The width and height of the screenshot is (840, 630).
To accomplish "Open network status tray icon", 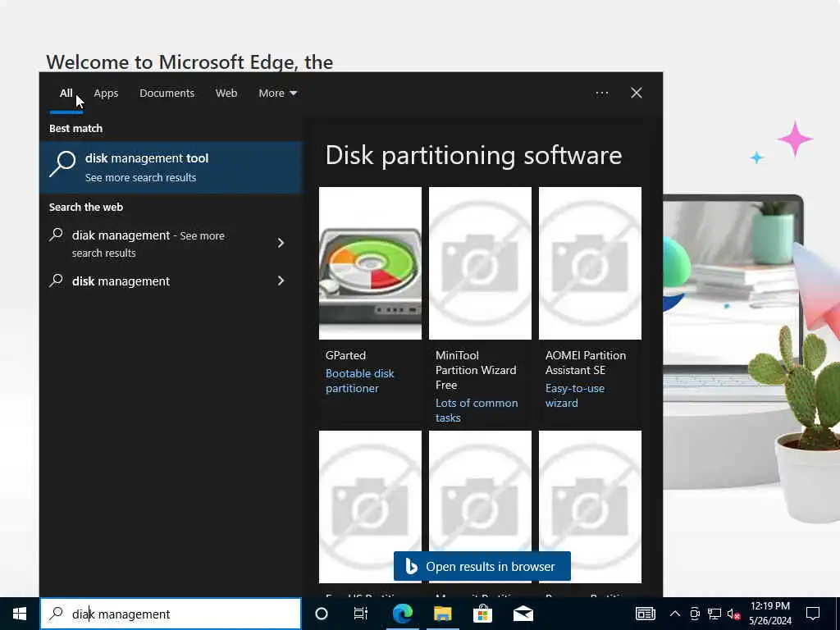I will click(714, 614).
